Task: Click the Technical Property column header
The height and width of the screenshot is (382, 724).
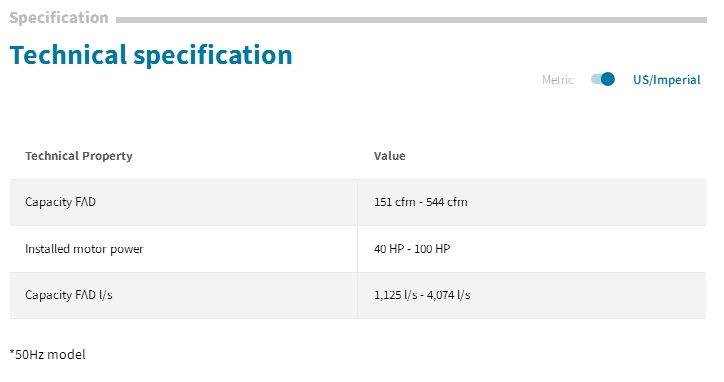Action: click(79, 156)
